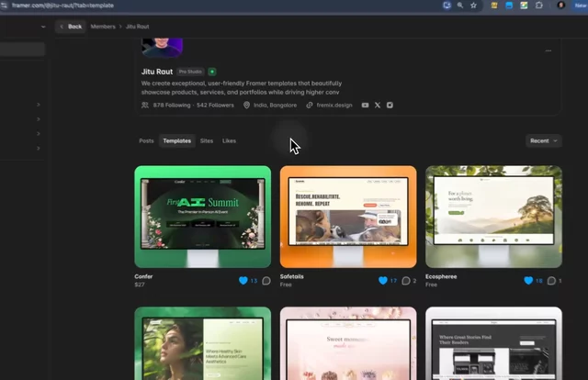Click the multicolor extension icon in toolbar

(x=524, y=6)
